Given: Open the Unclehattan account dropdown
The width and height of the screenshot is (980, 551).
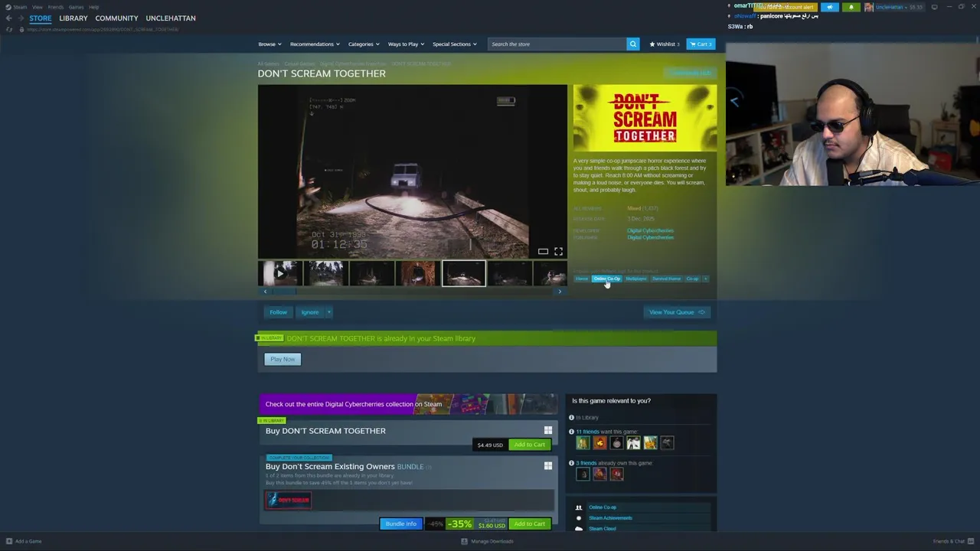Looking at the screenshot, I should pyautogui.click(x=893, y=7).
